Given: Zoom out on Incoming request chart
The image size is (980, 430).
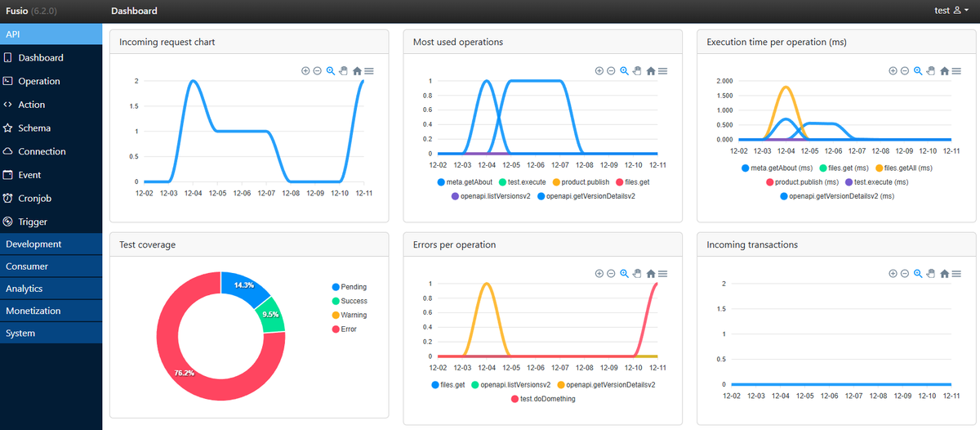Looking at the screenshot, I should tap(317, 71).
